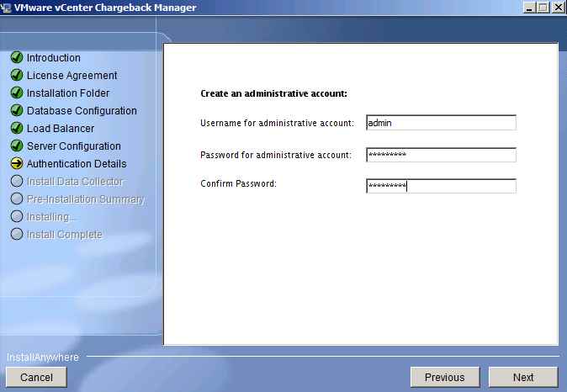Click the VMware icon in title bar
Viewport: 567px width, 392px height.
coord(5,8)
